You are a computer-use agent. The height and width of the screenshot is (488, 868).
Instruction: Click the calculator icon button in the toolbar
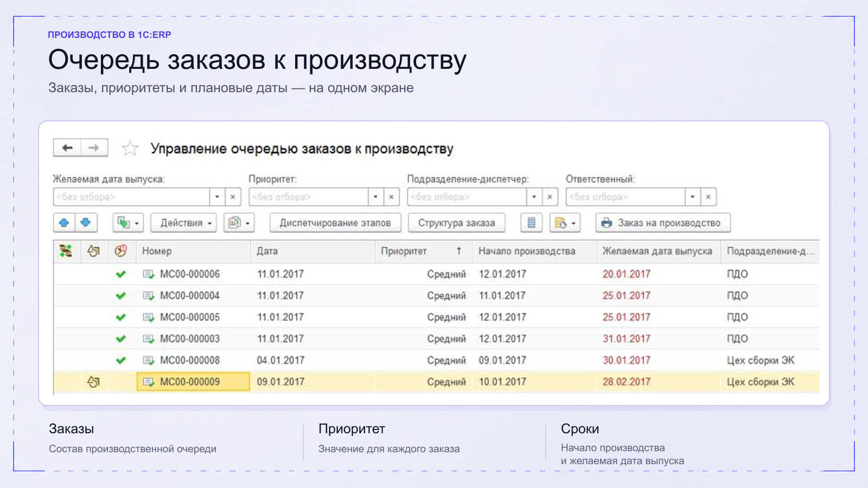[x=531, y=222]
